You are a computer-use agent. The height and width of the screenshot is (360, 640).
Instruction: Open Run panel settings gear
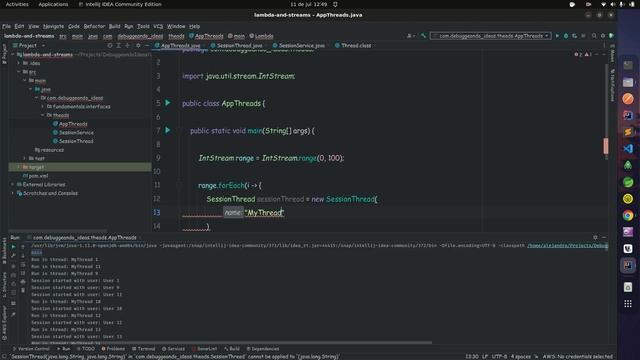point(595,237)
